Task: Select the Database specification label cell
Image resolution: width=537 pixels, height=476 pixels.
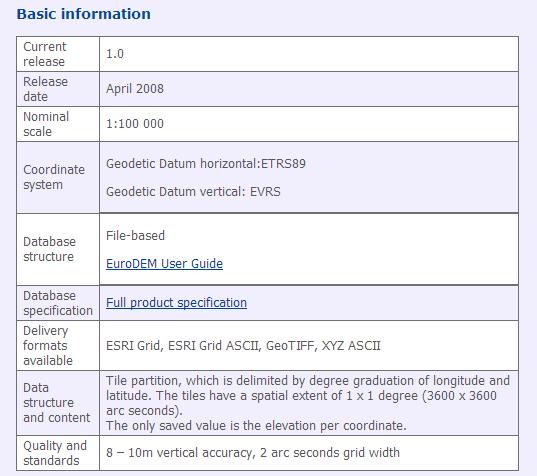Action: point(58,303)
